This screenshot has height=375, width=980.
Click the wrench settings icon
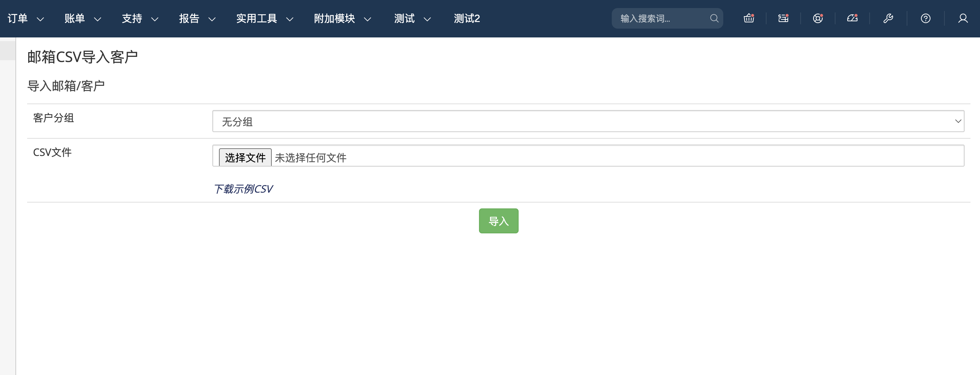[x=888, y=18]
